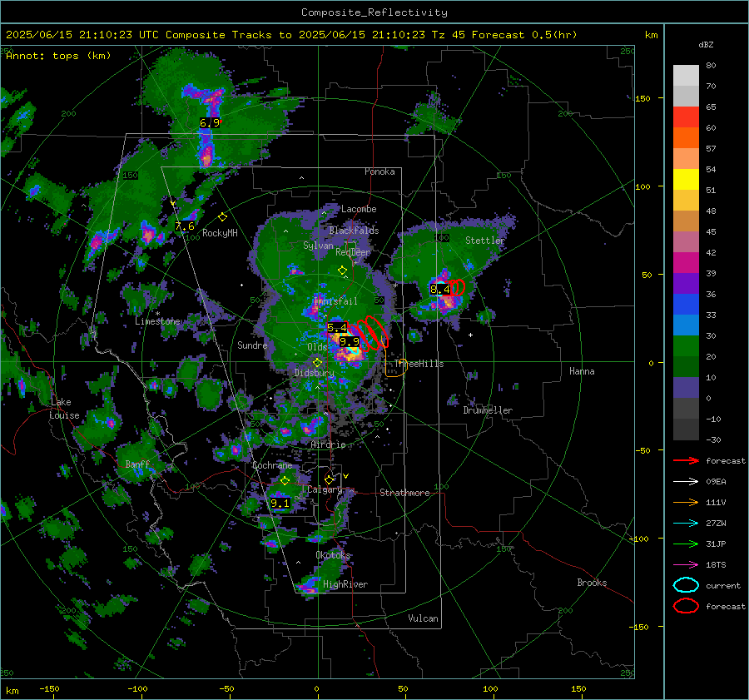The image size is (749, 700).
Task: Click the Innisfail town label
Action: (335, 301)
